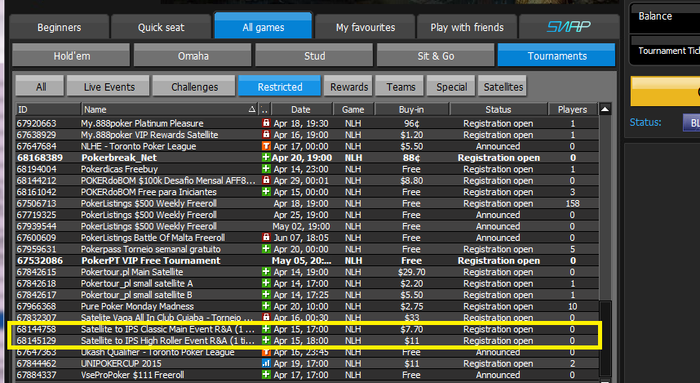Image resolution: width=700 pixels, height=383 pixels.
Task: Switch to Sit & Go games
Action: (436, 56)
